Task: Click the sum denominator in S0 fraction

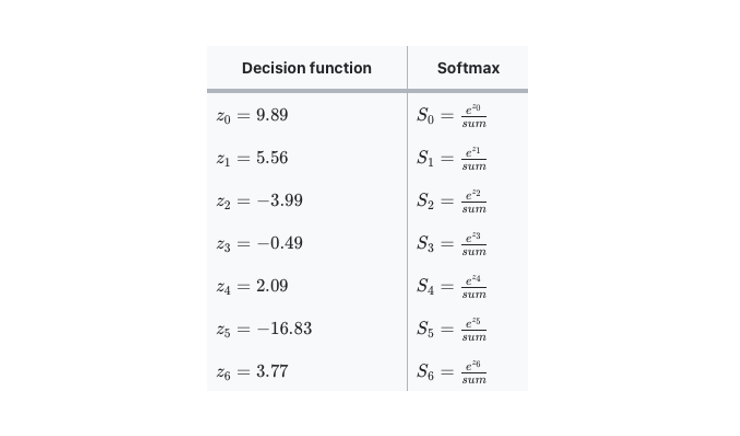Action: 474,124
